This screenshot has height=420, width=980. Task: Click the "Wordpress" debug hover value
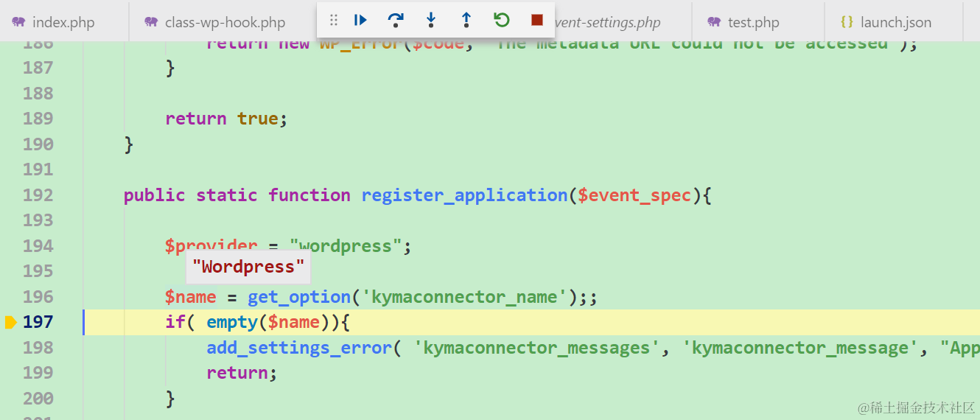248,267
